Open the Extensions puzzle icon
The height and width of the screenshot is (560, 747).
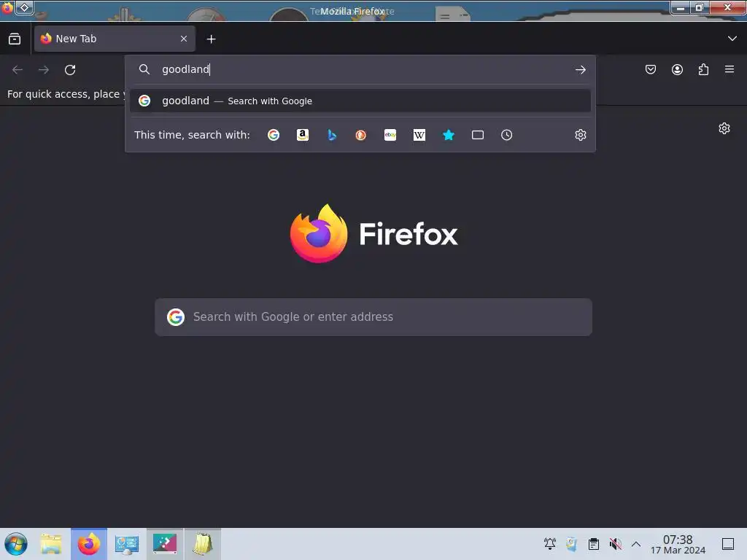(703, 70)
